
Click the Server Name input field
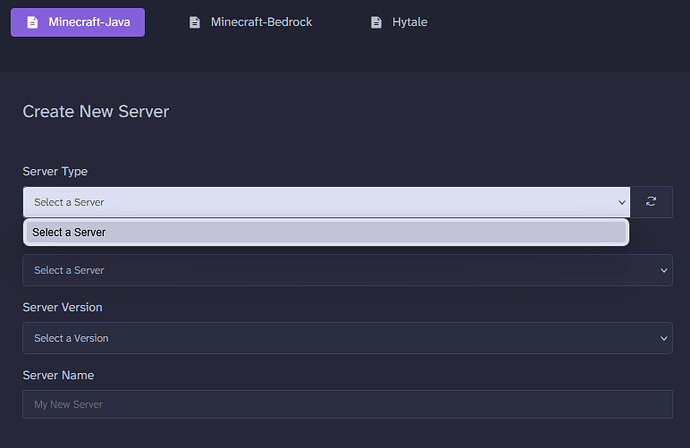347,404
